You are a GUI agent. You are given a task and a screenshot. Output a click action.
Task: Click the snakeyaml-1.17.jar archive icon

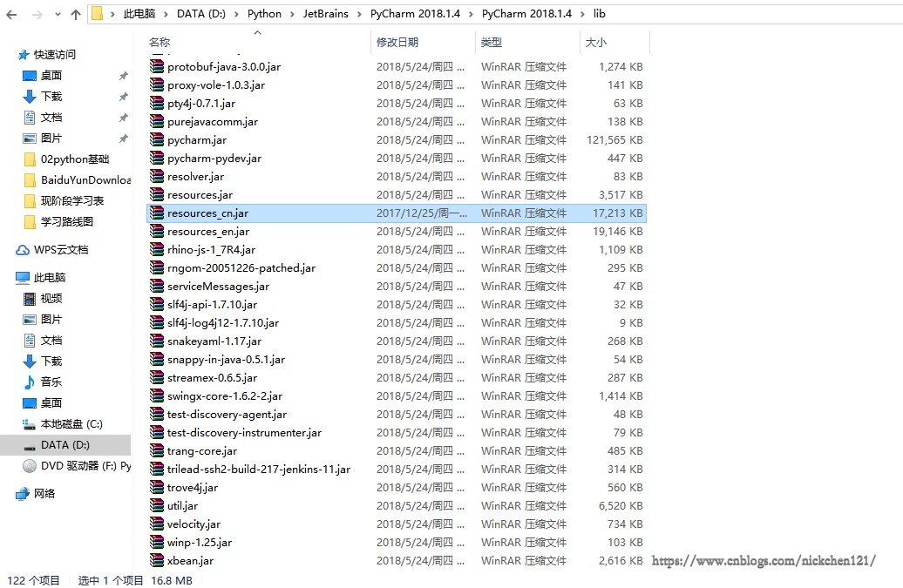click(157, 341)
